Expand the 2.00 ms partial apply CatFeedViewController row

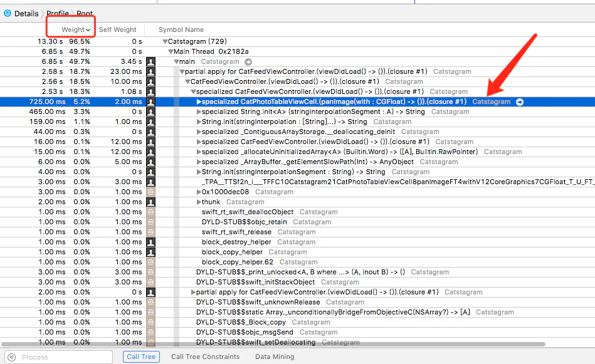pyautogui.click(x=193, y=293)
